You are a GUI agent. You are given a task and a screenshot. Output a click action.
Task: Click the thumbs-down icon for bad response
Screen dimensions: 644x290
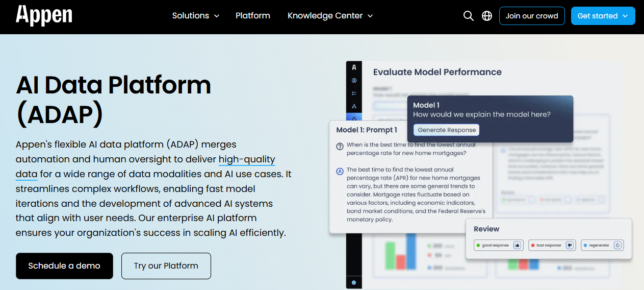pyautogui.click(x=570, y=246)
